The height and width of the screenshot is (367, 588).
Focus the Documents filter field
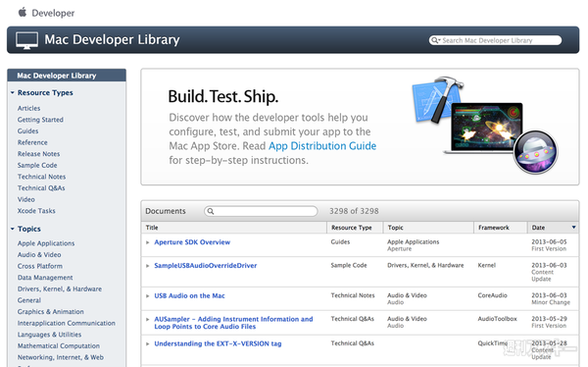[261, 211]
